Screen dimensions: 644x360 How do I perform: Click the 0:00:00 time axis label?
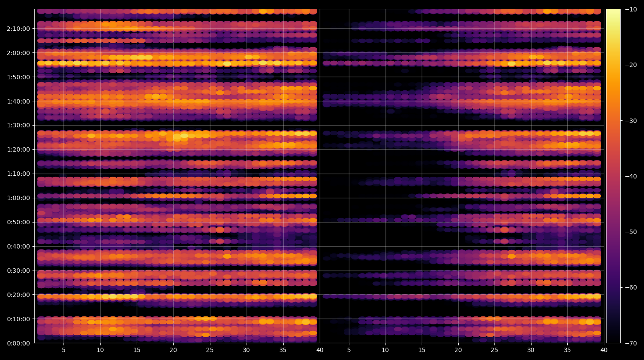[19, 343]
